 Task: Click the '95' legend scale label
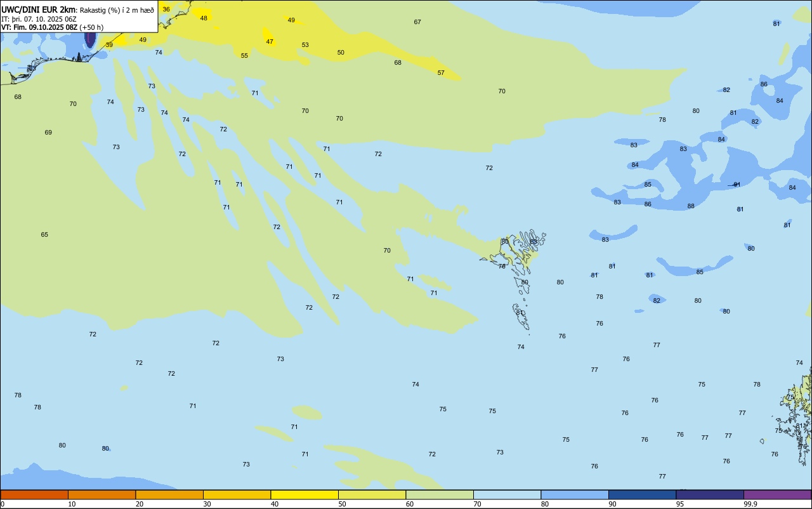(x=680, y=504)
